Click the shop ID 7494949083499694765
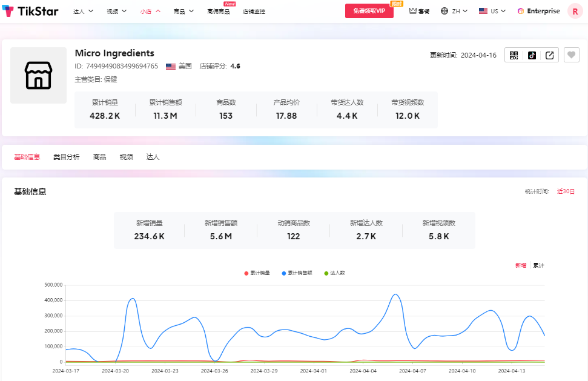588x381 pixels. 122,66
